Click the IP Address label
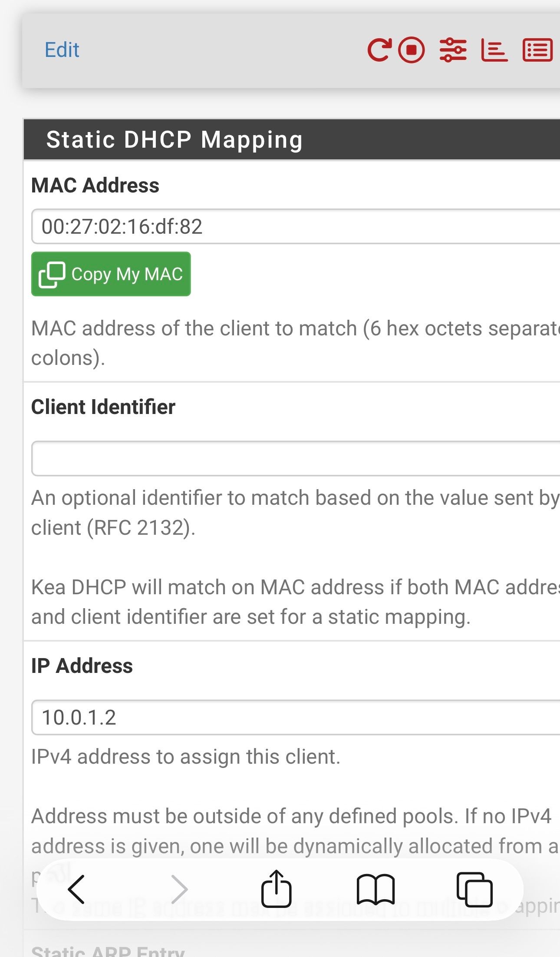 click(x=82, y=666)
